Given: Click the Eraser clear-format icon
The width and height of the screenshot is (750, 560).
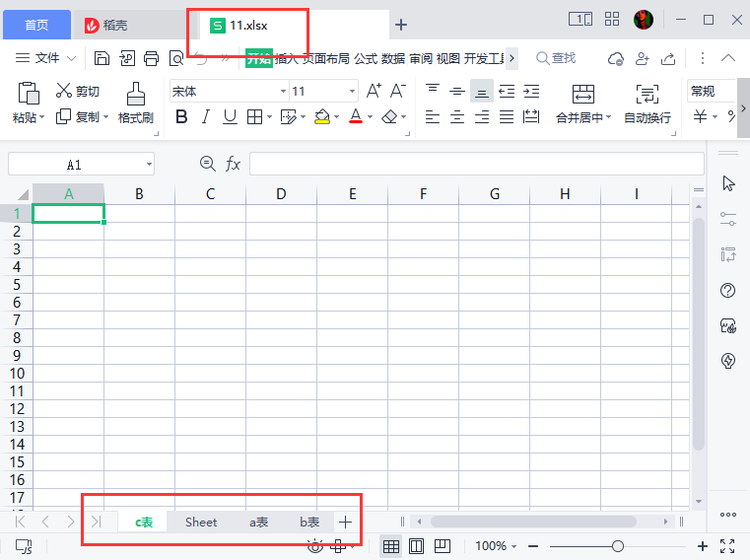Looking at the screenshot, I should coord(389,116).
